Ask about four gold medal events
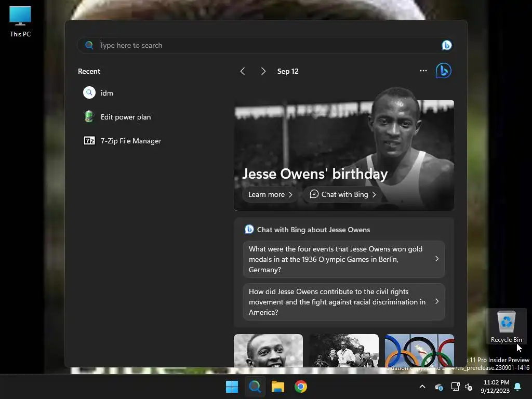Screen dimensions: 532x399 344,259
